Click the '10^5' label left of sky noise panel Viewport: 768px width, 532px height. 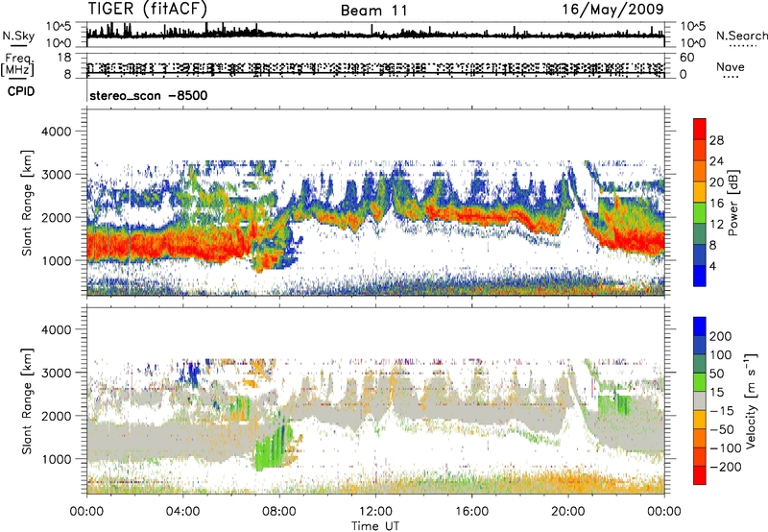(x=60, y=27)
